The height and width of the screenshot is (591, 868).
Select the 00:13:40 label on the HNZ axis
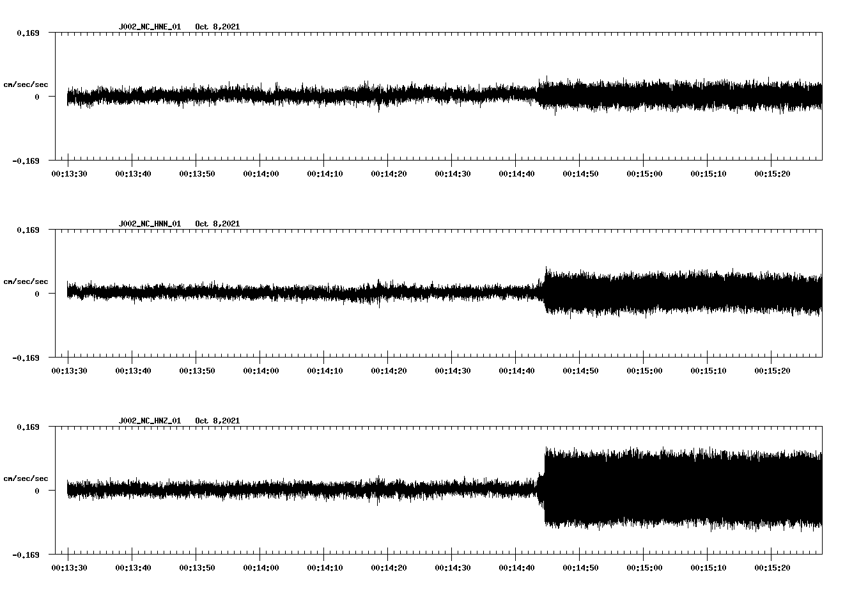pyautogui.click(x=133, y=568)
